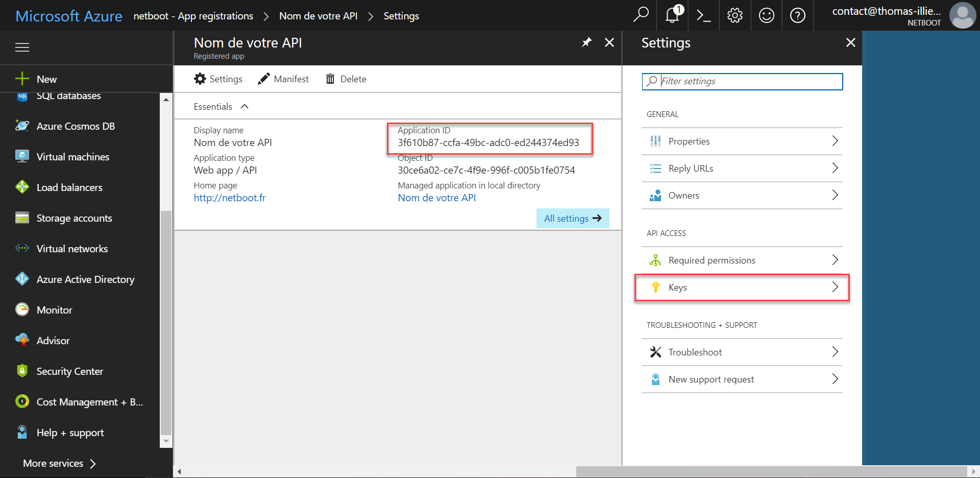This screenshot has height=478, width=980.
Task: Select the Virtual machines icon
Action: point(22,156)
